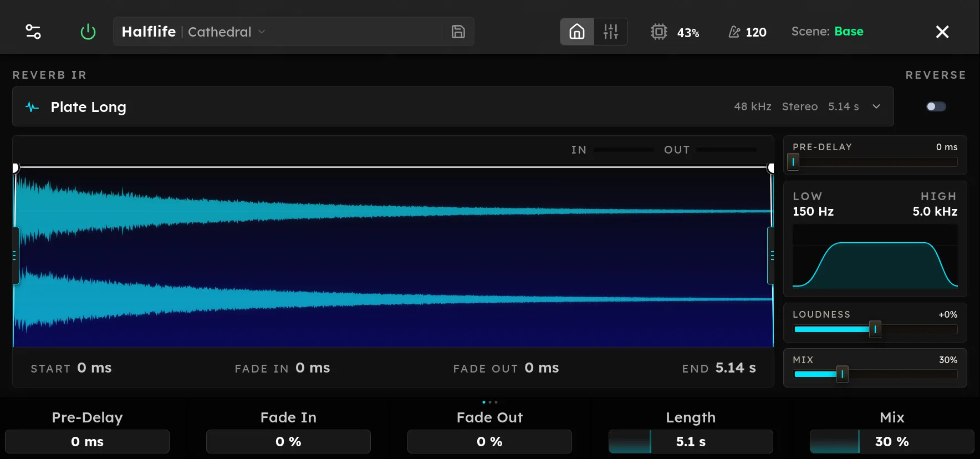Open the Plate Long impulse response selector
The image size is (980, 459).
tap(453, 106)
